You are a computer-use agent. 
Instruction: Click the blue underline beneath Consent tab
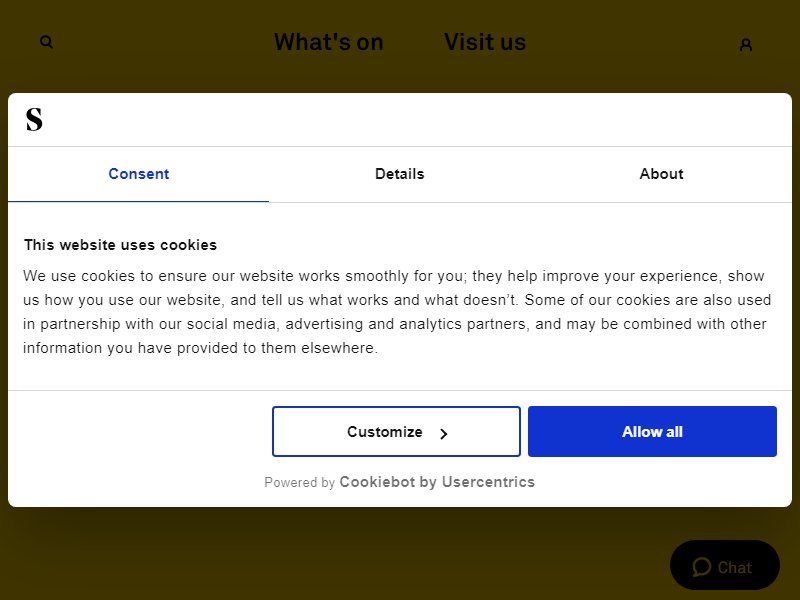click(138, 201)
